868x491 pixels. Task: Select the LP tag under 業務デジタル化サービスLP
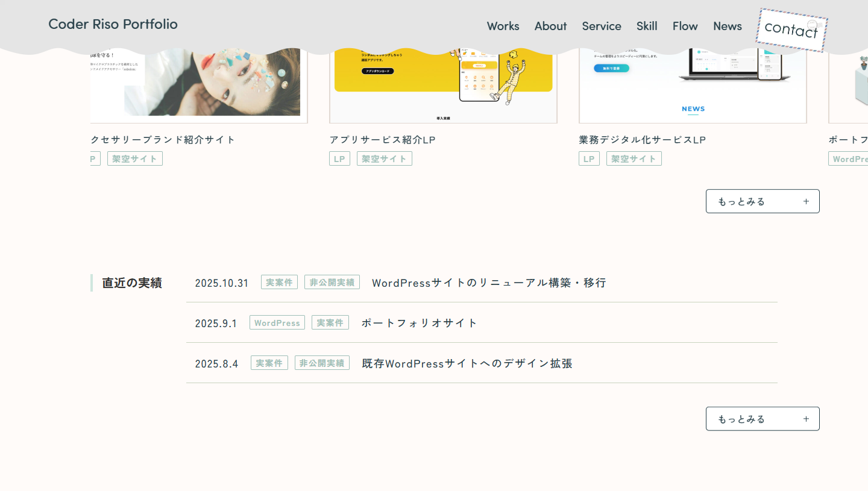point(589,158)
